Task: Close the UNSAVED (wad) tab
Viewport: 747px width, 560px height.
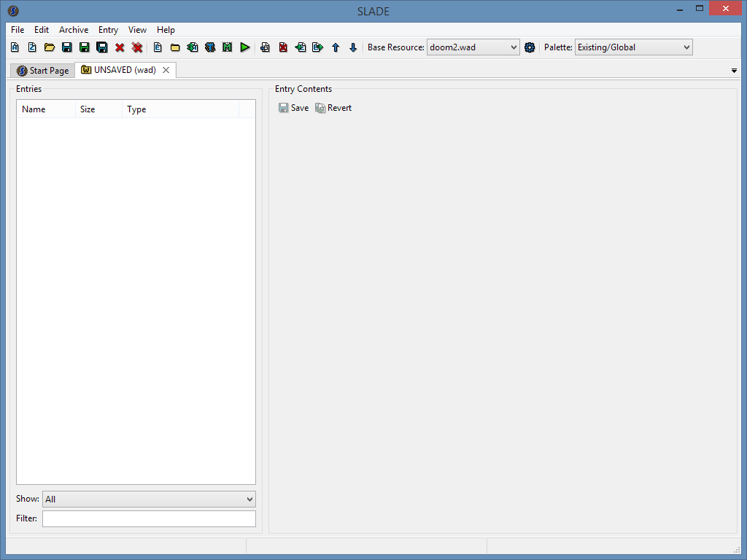Action: (166, 70)
